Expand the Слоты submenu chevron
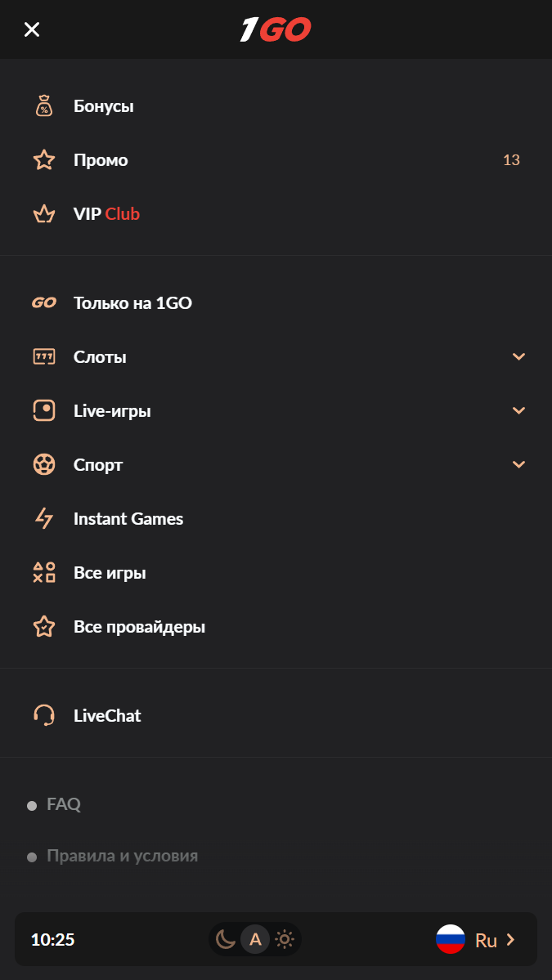 point(518,357)
